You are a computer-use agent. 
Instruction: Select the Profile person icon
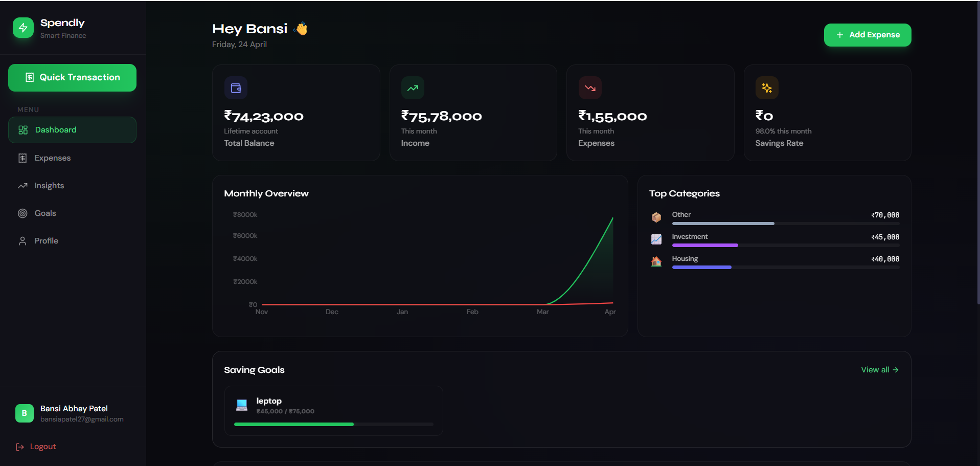click(22, 240)
